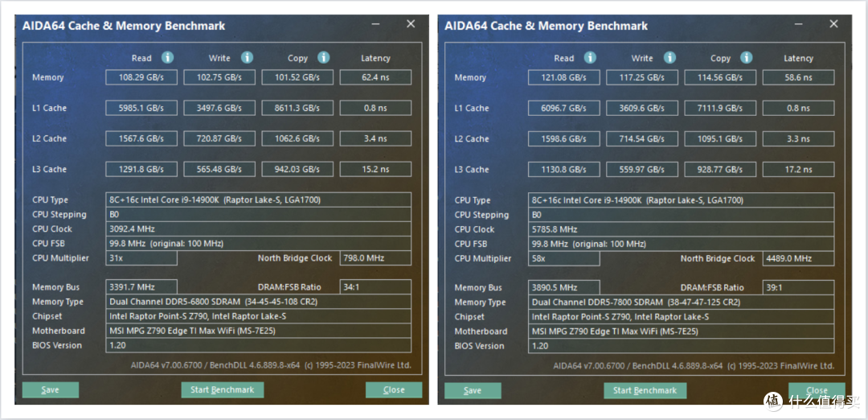This screenshot has height=420, width=868.
Task: Select Memory read value 121.08 GB/s
Action: click(x=563, y=77)
